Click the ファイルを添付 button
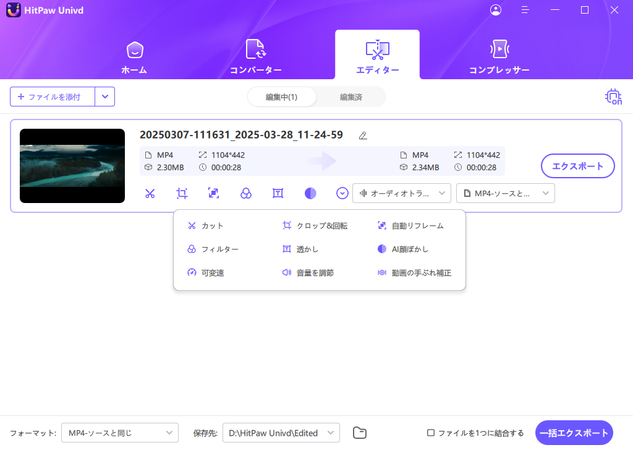This screenshot has width=633, height=450. coord(52,97)
